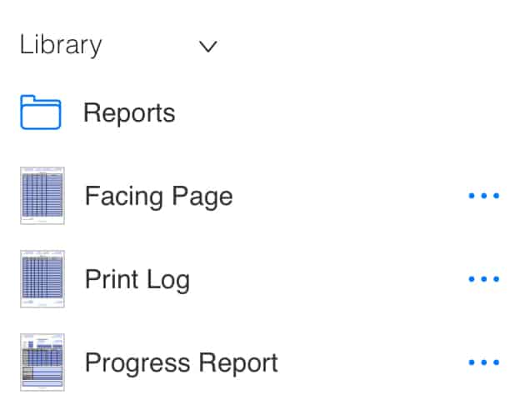Image resolution: width=530 pixels, height=420 pixels.
Task: Select the Facing Page title text
Action: [158, 196]
